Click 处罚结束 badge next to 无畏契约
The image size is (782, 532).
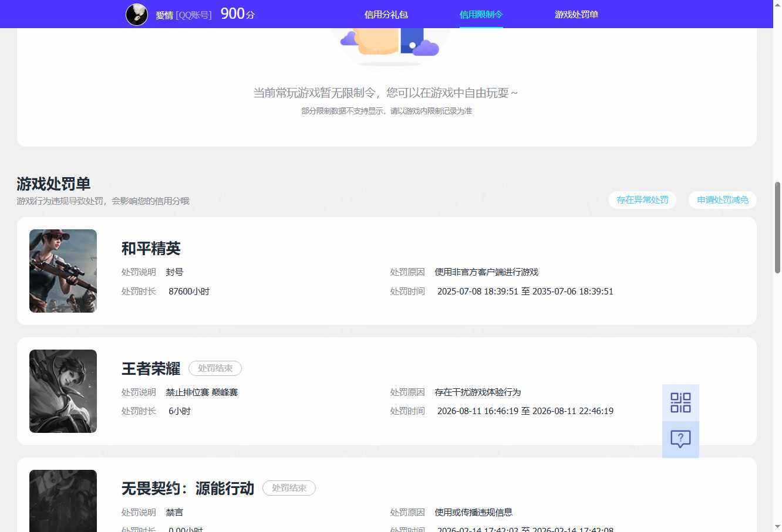coord(289,488)
